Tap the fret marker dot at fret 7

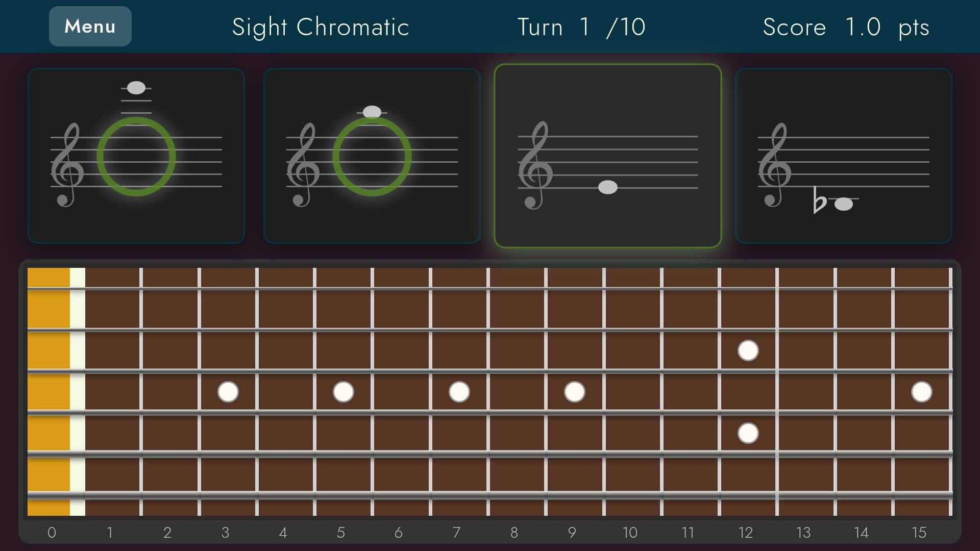pyautogui.click(x=459, y=392)
